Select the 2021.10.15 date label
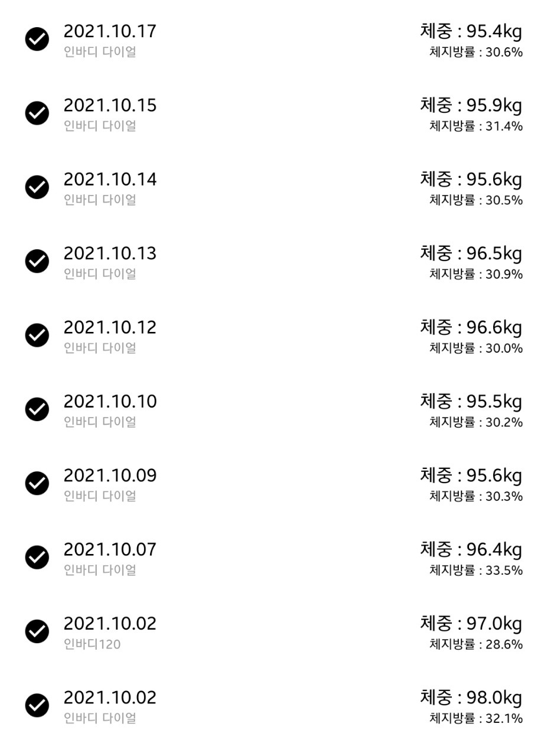Screen dimensions: 544x756 coord(110,105)
